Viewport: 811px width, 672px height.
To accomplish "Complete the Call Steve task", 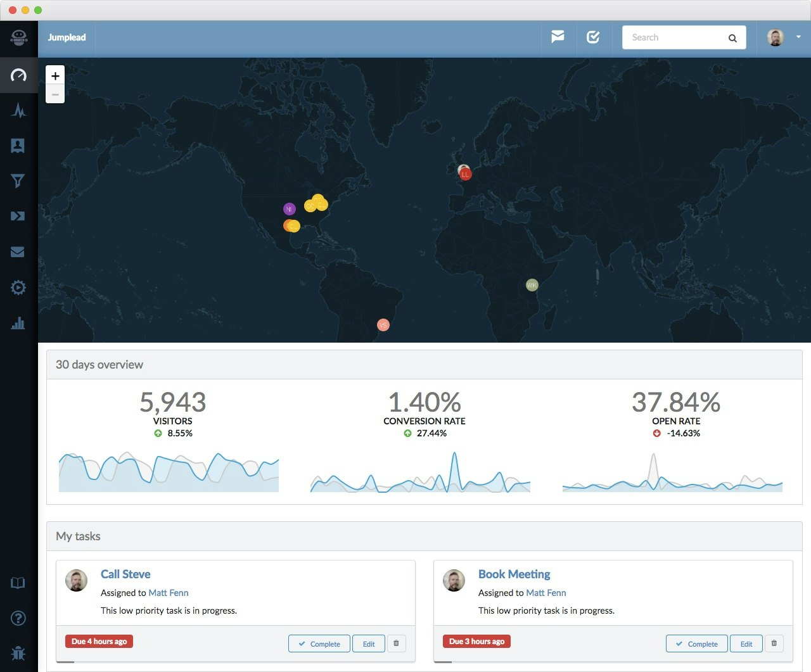I will click(319, 643).
